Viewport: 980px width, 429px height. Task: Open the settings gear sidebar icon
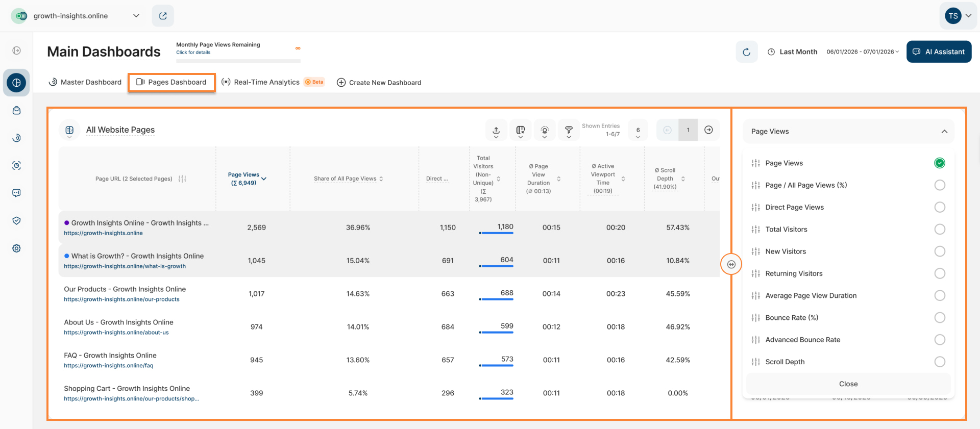coord(16,248)
